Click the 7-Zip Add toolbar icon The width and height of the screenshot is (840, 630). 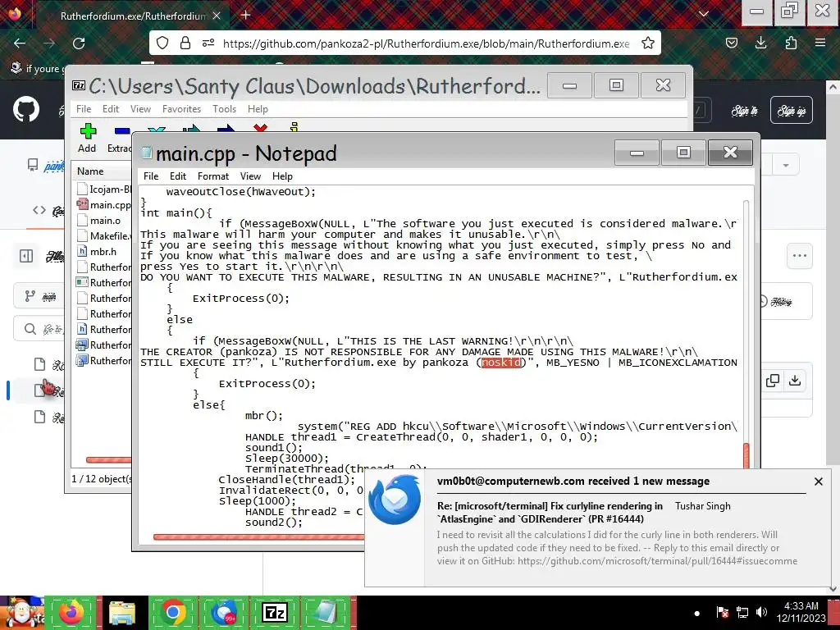(87, 132)
